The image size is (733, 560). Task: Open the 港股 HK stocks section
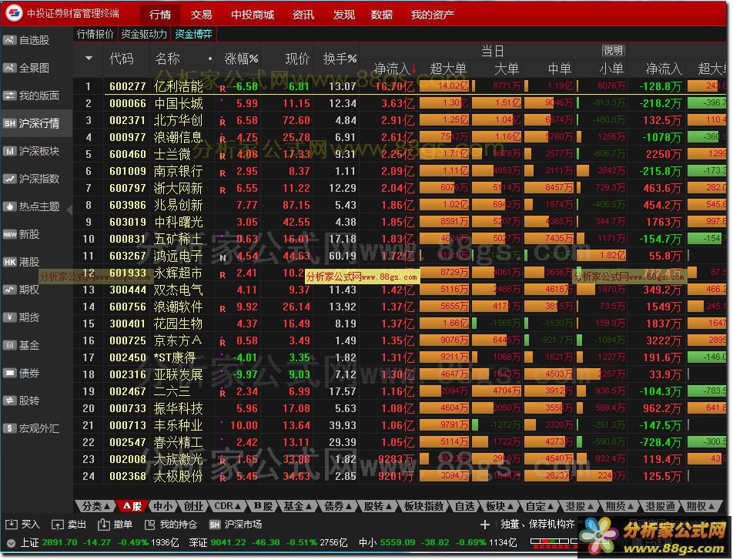click(x=22, y=262)
